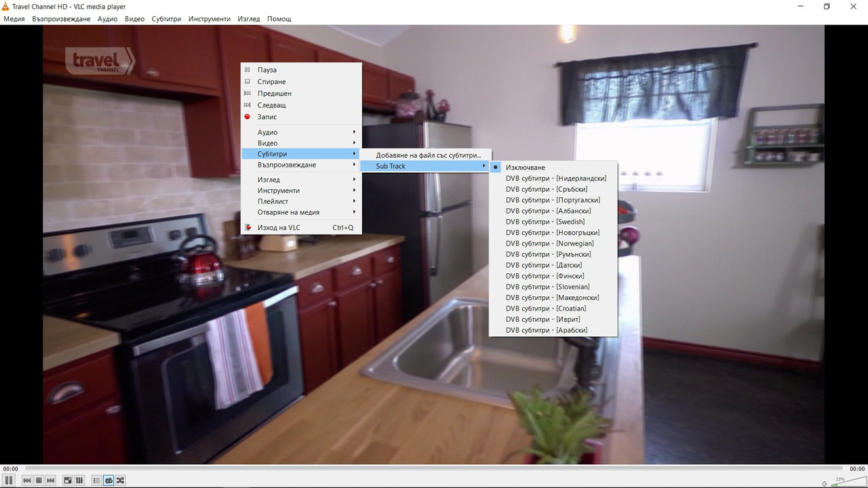Expand the Инструменти context submenu

click(x=301, y=190)
